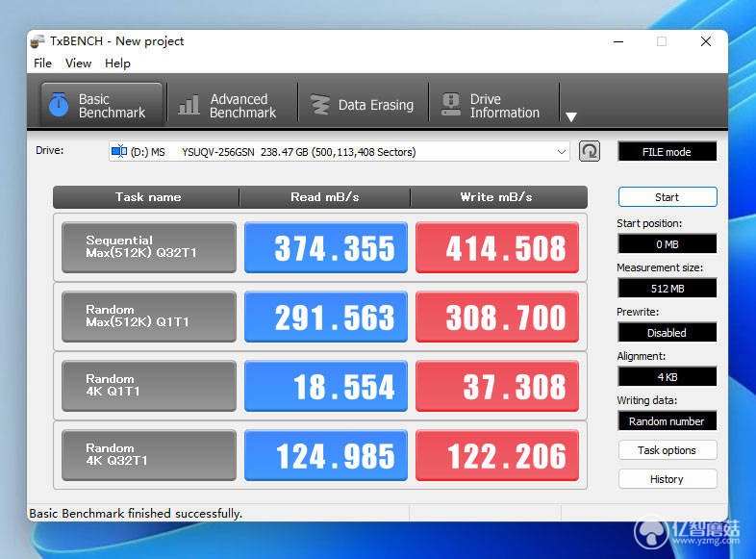Change Writing data Random number setting
756x559 pixels.
pyautogui.click(x=667, y=421)
